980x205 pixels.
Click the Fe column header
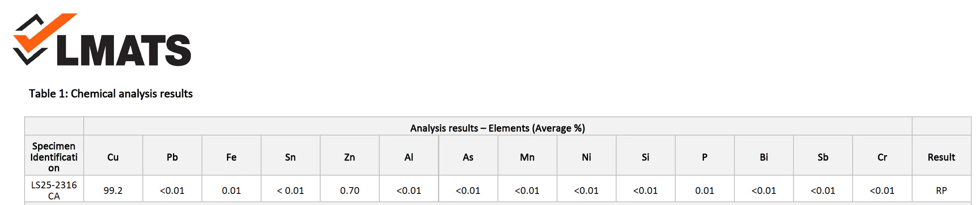coord(231,157)
